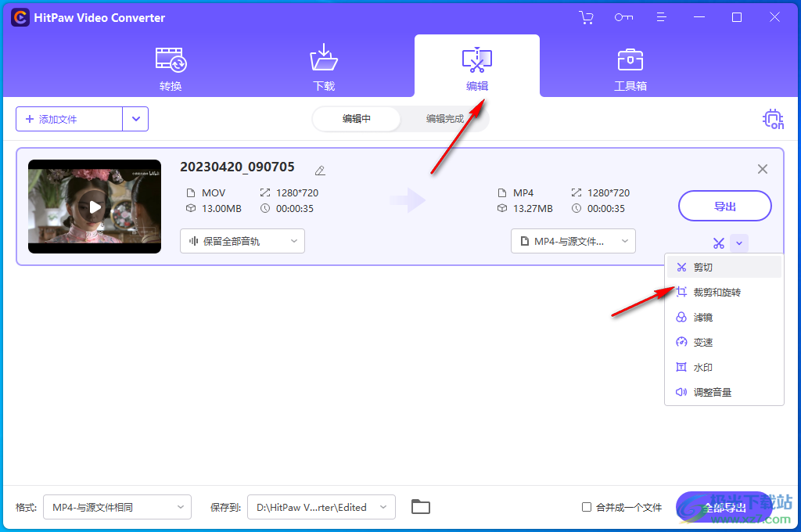Click the 全部导出 export all button
The image size is (801, 532).
[x=724, y=507]
